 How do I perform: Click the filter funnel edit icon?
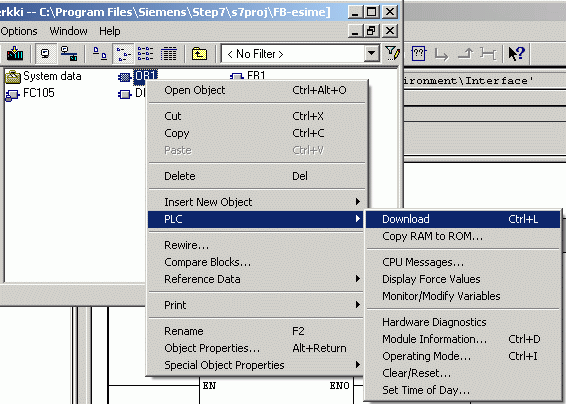point(392,53)
